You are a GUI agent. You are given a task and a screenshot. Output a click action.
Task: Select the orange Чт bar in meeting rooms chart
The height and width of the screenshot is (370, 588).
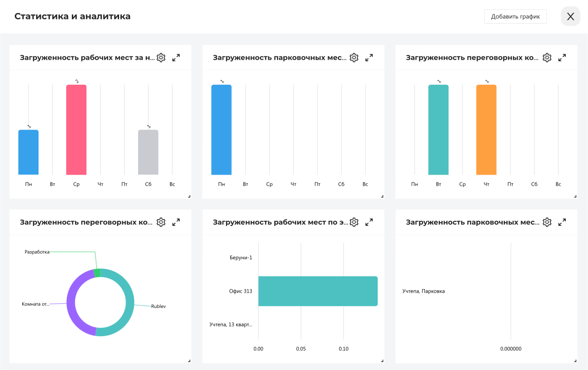coord(486,130)
